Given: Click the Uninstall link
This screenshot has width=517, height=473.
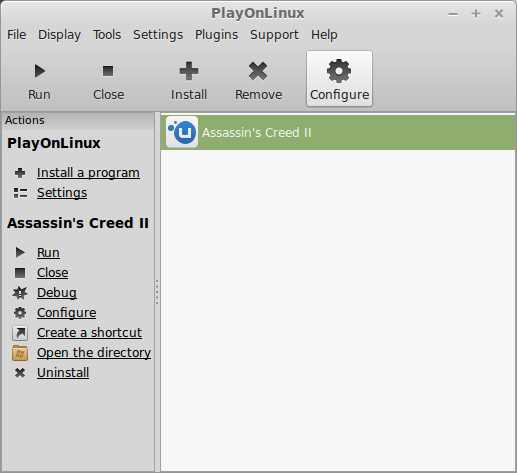Looking at the screenshot, I should tap(63, 373).
